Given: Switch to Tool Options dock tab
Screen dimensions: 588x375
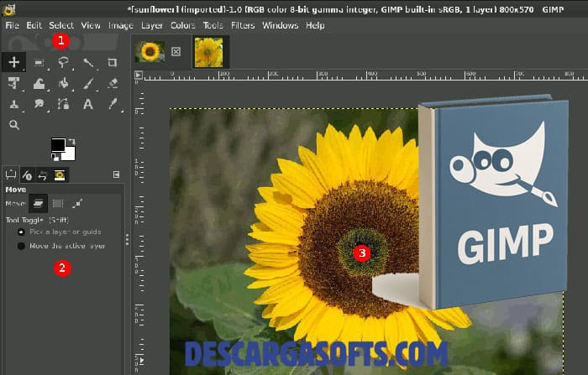Looking at the screenshot, I should [x=11, y=175].
